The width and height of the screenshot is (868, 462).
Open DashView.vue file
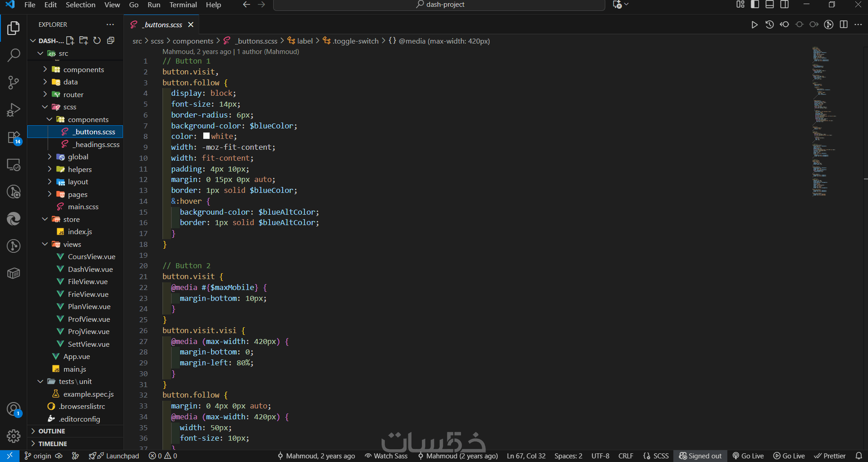pyautogui.click(x=90, y=269)
